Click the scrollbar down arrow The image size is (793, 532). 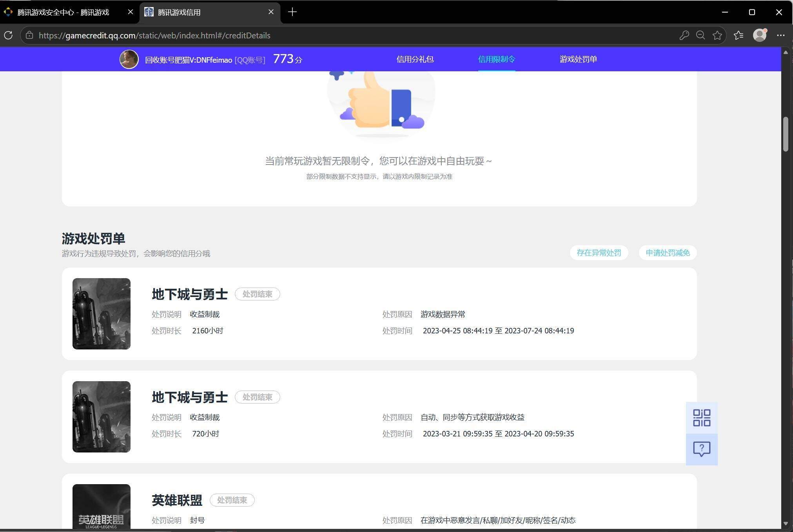pyautogui.click(x=786, y=523)
